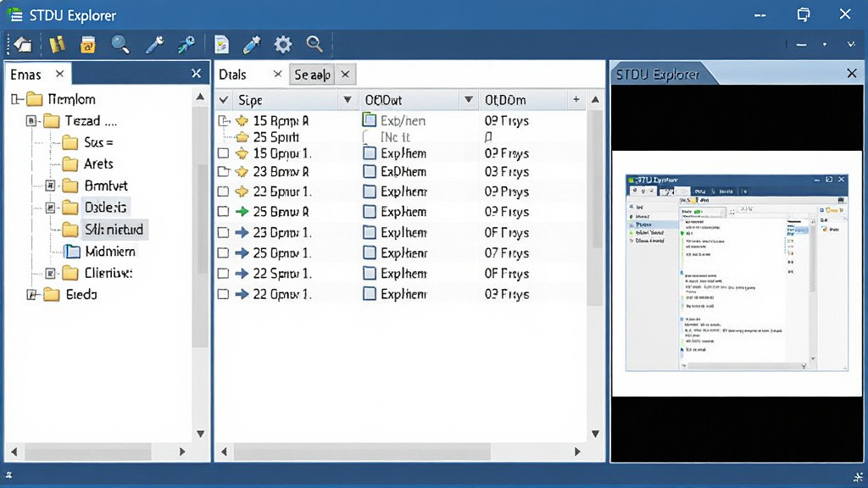Click the gray magnifier zoom icon
The width and height of the screenshot is (868, 488).
click(x=314, y=44)
